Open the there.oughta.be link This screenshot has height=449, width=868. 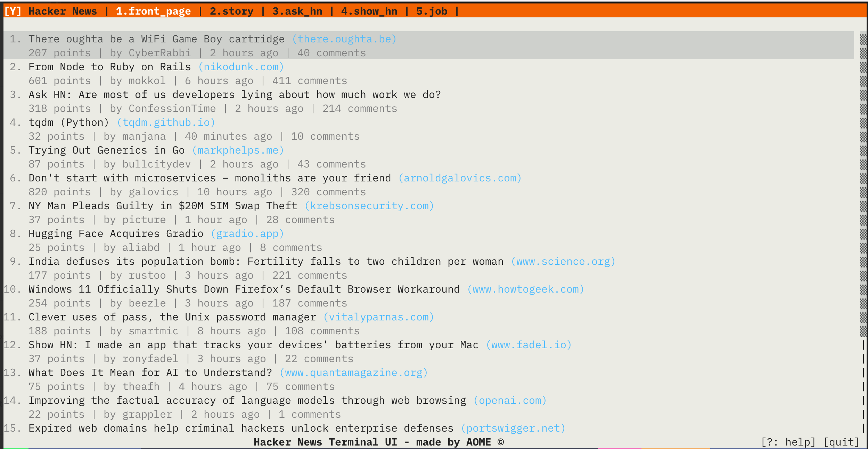344,39
